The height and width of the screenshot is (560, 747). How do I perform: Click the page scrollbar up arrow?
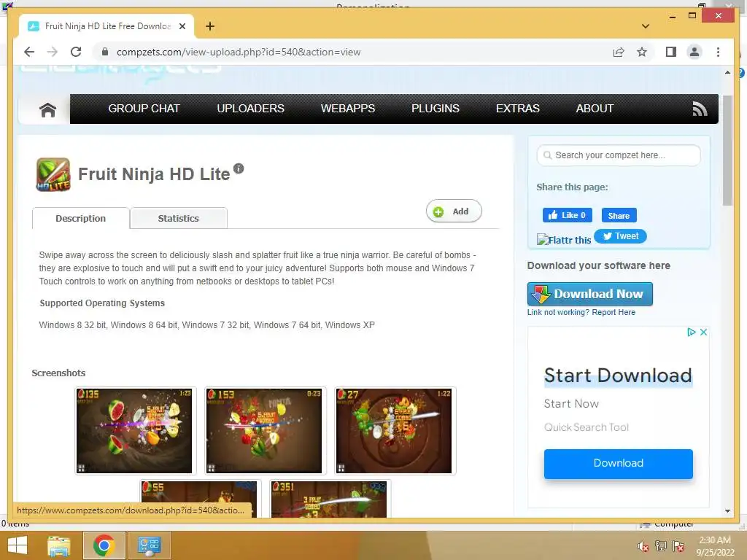coord(727,72)
